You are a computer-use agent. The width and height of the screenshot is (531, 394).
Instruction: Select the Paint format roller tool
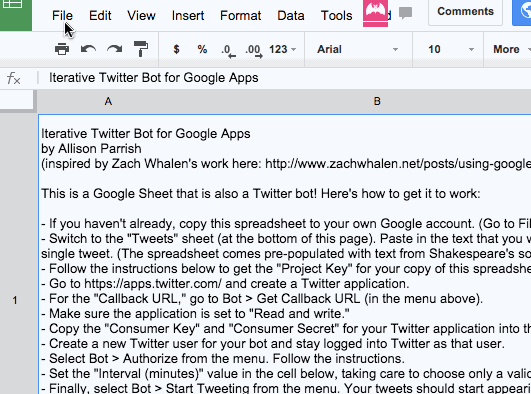141,49
